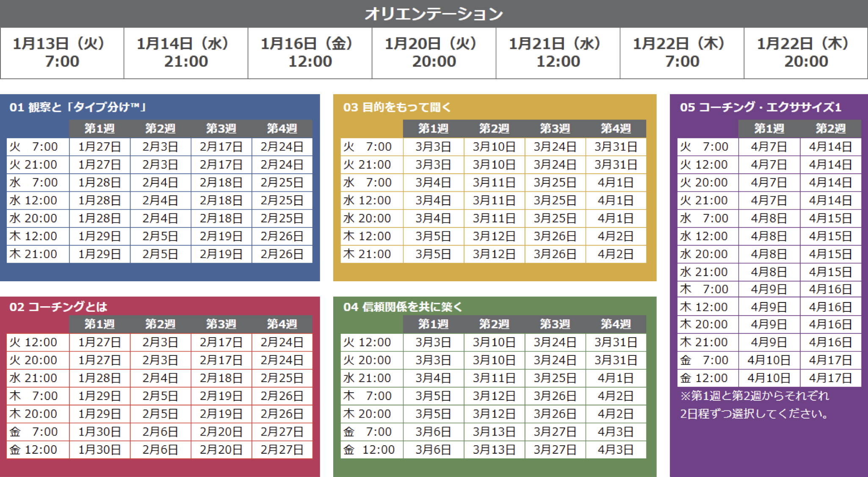Select orientation slot 1月14日（水）21:00
The width and height of the screenshot is (868, 477).
pos(186,53)
